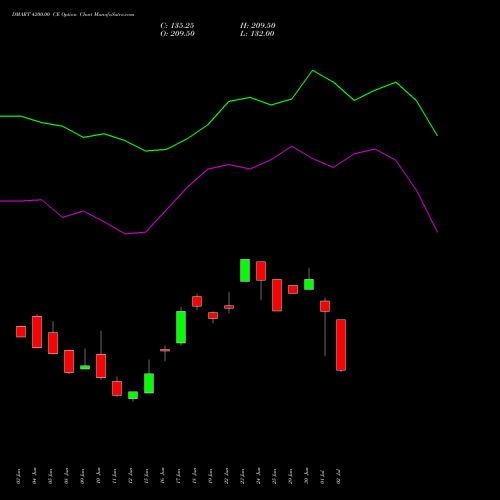Select the open value O: 209.50
This screenshot has width=500, height=500.
pyautogui.click(x=177, y=33)
